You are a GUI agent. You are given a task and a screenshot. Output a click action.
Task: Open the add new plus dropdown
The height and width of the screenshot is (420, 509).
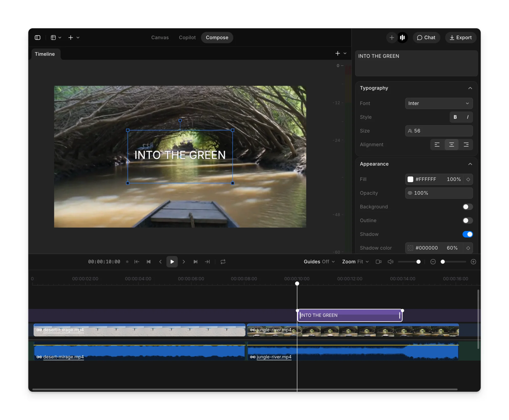[x=74, y=38]
